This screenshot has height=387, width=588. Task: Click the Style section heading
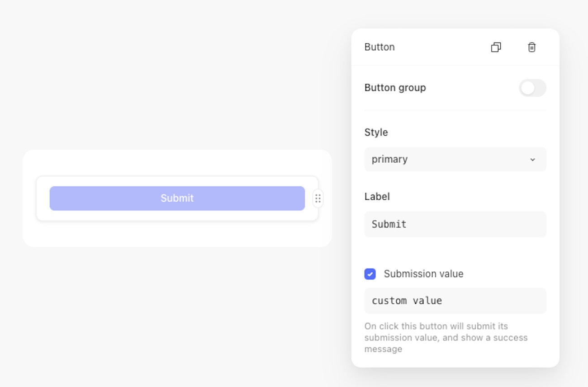tap(376, 132)
